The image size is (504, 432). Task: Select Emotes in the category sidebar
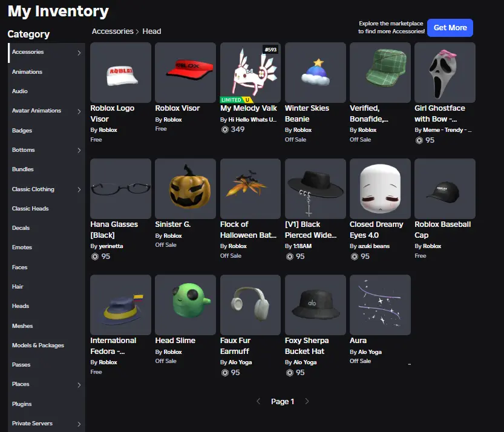click(22, 247)
